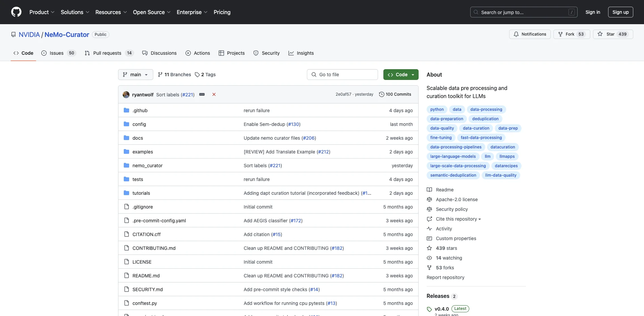Screen dimensions: 644x316
Task: Click the GitHub logo icon
Action: point(16,12)
